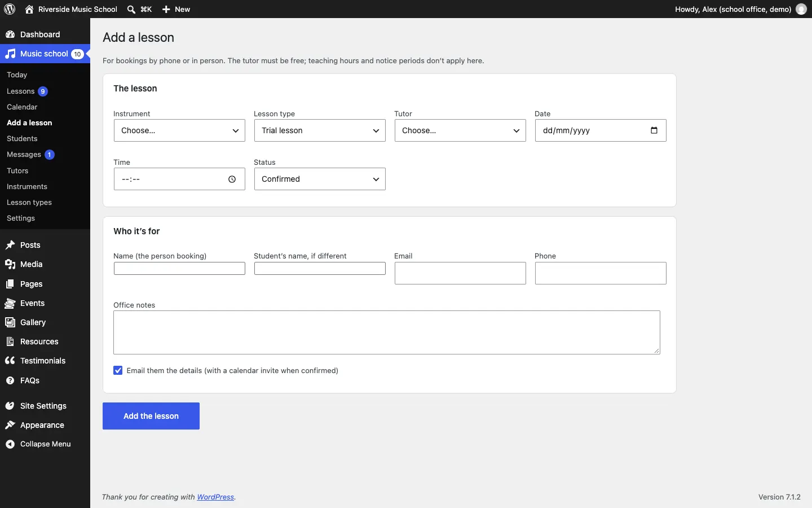
Task: Click the Dashboard gauge icon
Action: pyautogui.click(x=10, y=34)
